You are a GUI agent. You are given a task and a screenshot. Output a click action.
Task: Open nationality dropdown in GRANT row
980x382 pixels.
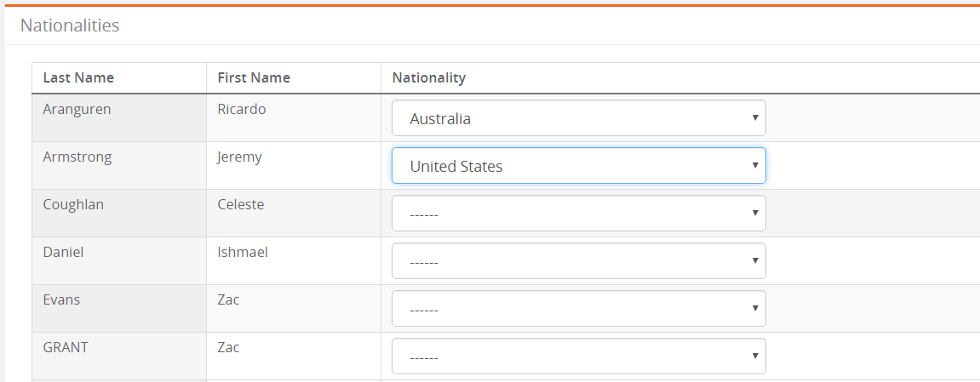click(578, 356)
